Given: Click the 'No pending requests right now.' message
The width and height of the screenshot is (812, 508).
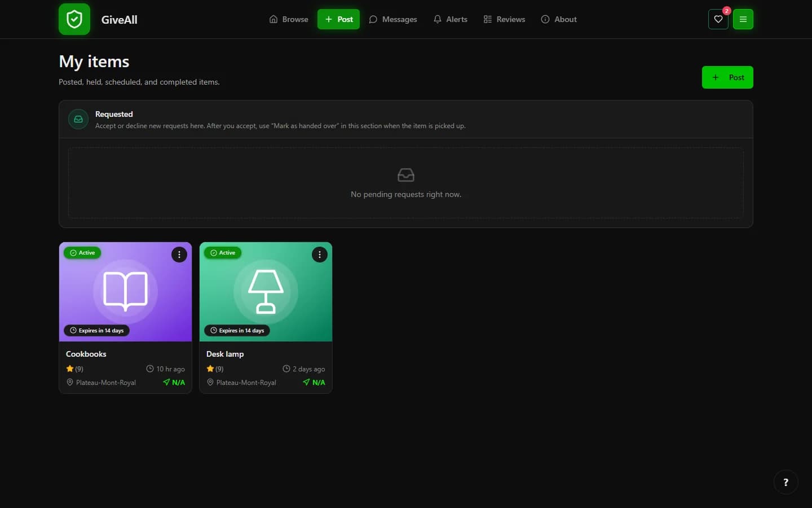Looking at the screenshot, I should pos(406,194).
